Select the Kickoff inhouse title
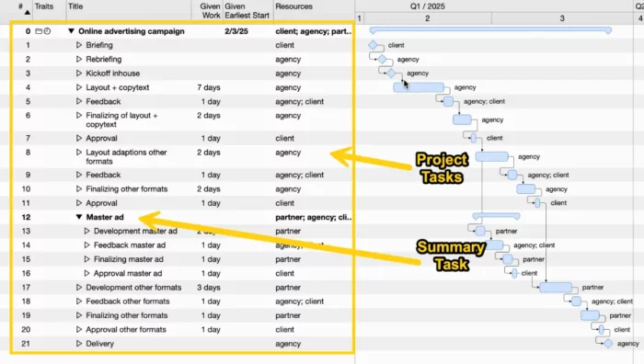The image size is (644, 364). 113,73
